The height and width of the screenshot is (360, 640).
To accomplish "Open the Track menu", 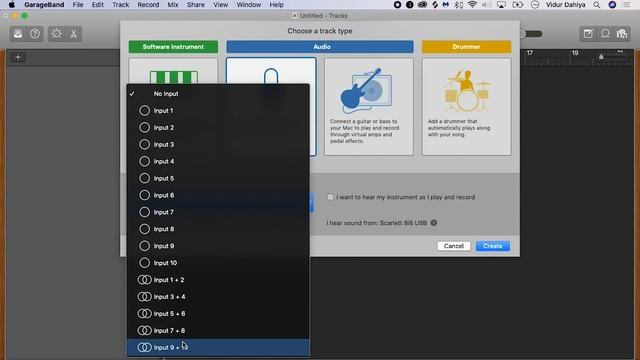I will click(120, 5).
